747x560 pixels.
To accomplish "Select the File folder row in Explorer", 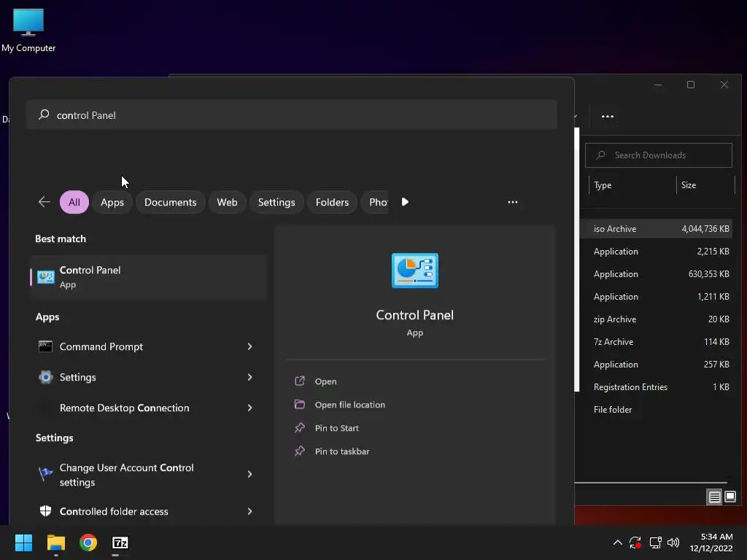I will [657, 410].
